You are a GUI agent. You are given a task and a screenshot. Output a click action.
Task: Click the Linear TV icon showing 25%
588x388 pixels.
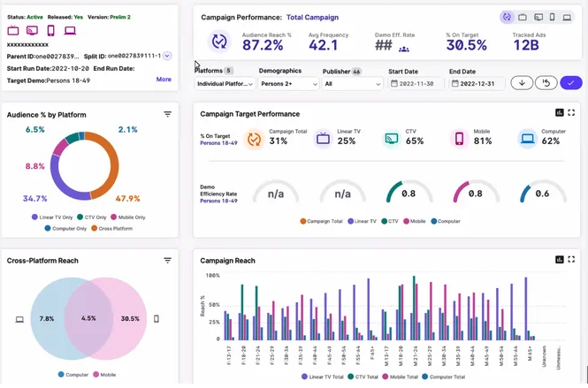[x=323, y=139]
